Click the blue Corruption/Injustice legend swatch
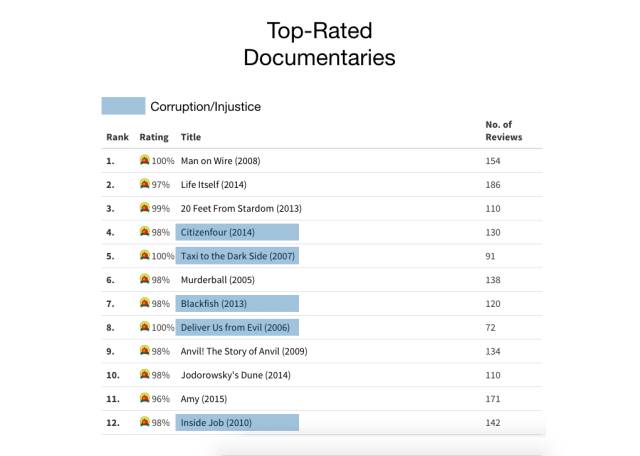Viewport: 640px width, 456px height. tap(123, 106)
